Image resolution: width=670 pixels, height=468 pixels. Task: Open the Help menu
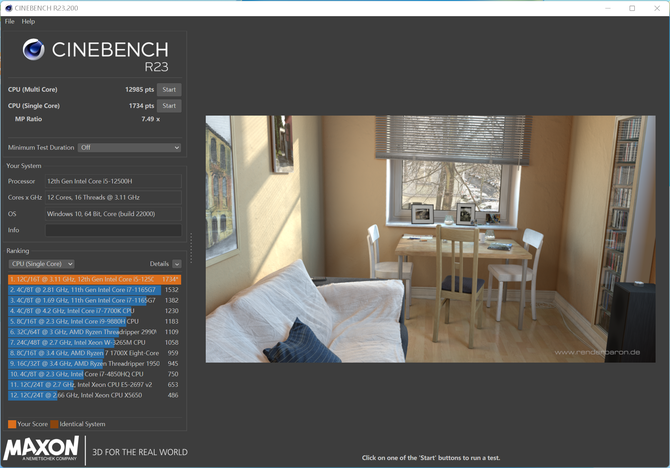28,21
